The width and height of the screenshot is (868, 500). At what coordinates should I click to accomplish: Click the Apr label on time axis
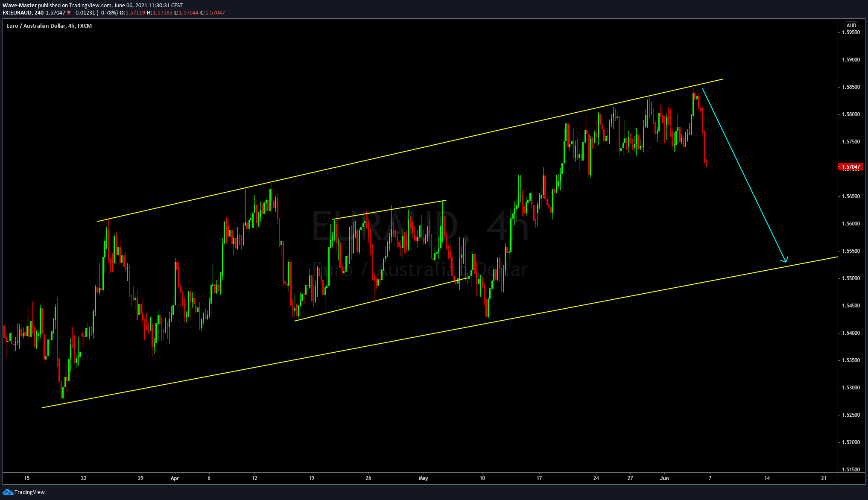[x=175, y=478]
